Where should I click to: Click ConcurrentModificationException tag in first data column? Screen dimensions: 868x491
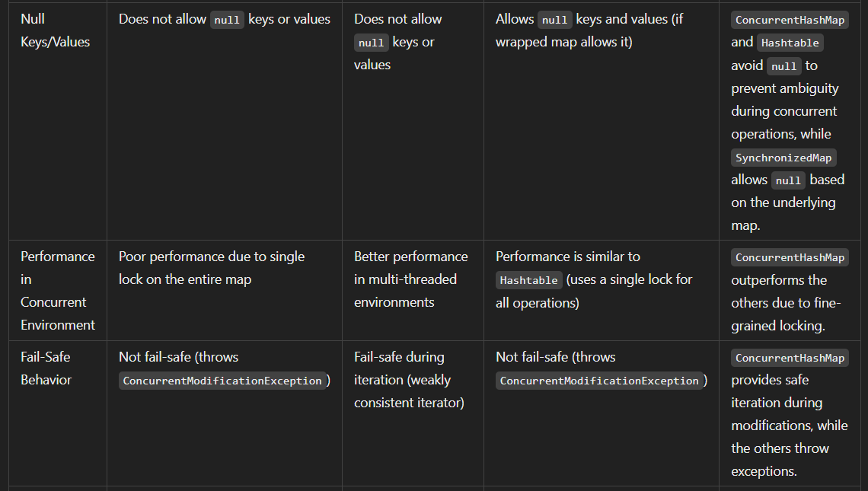point(222,381)
